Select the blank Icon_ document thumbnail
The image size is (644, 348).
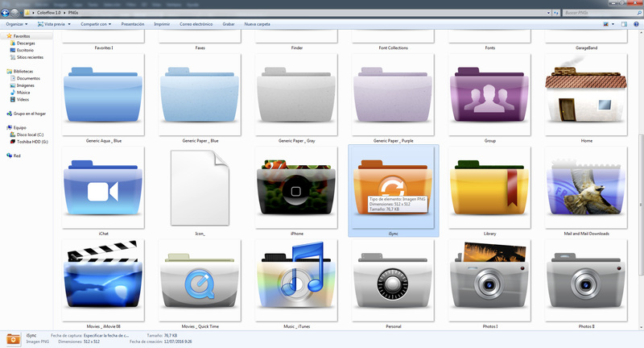coord(200,188)
